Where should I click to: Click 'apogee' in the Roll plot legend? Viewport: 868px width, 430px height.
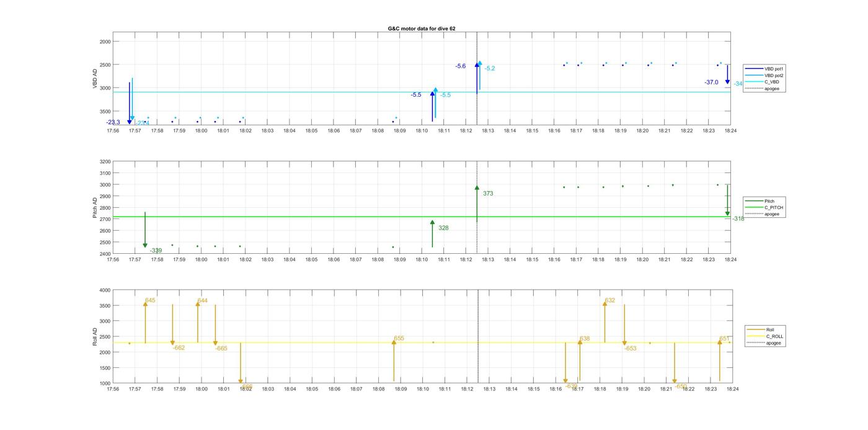(764, 343)
